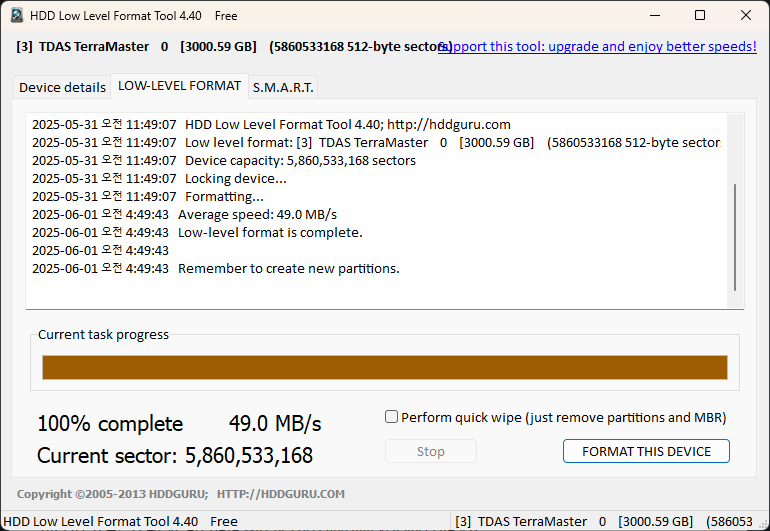Image resolution: width=770 pixels, height=531 pixels.
Task: Click the Stop button
Action: 431,451
